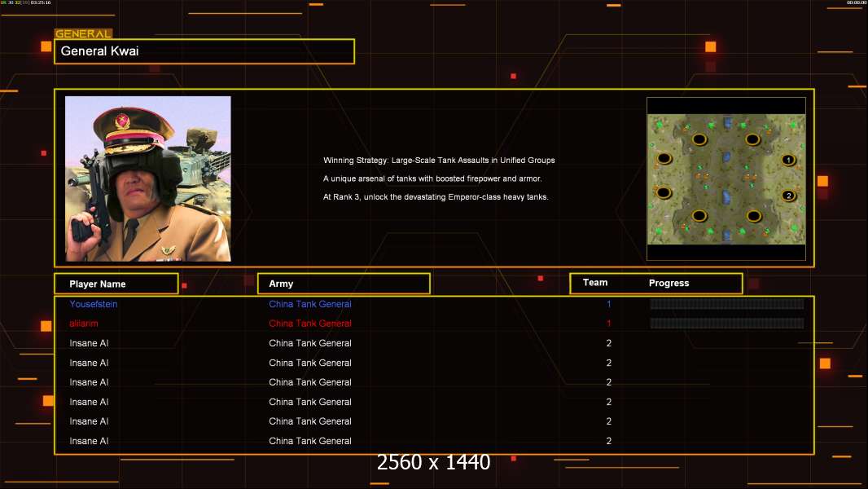The width and height of the screenshot is (868, 489).
Task: Click start position 1 on the minimap
Action: (x=787, y=160)
